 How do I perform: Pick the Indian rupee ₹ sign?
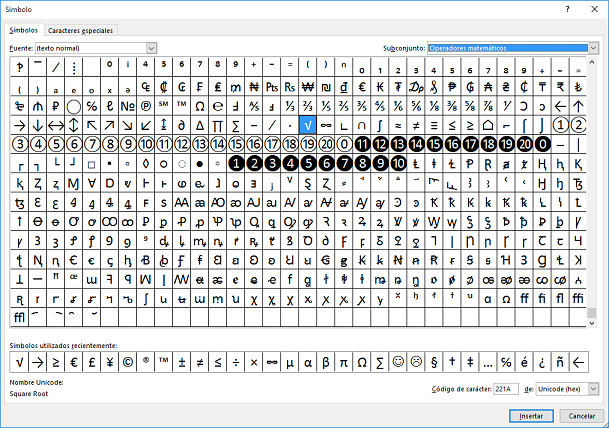(x=560, y=87)
